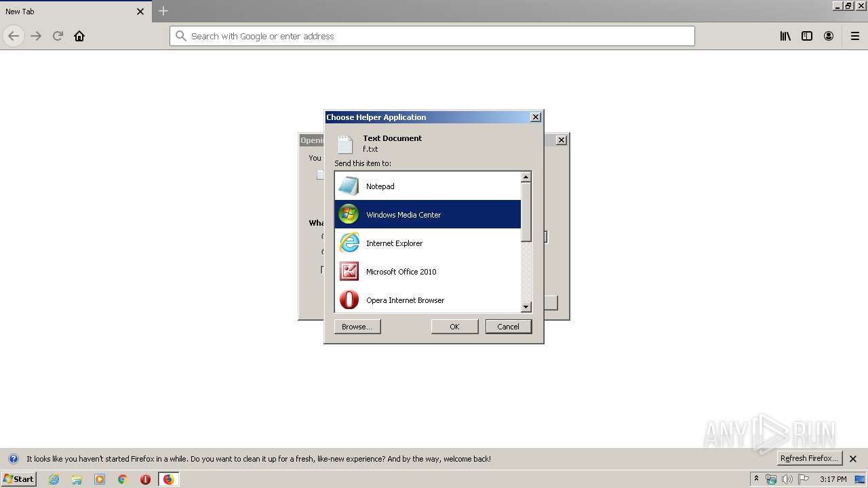Toggle the sidebar view icon
The height and width of the screenshot is (488, 868).
click(x=807, y=36)
